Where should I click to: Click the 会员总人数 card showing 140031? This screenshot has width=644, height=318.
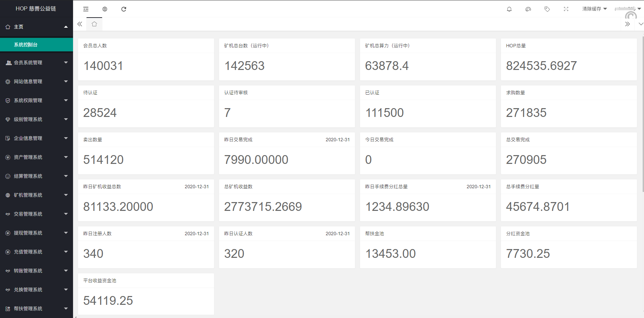tap(146, 59)
